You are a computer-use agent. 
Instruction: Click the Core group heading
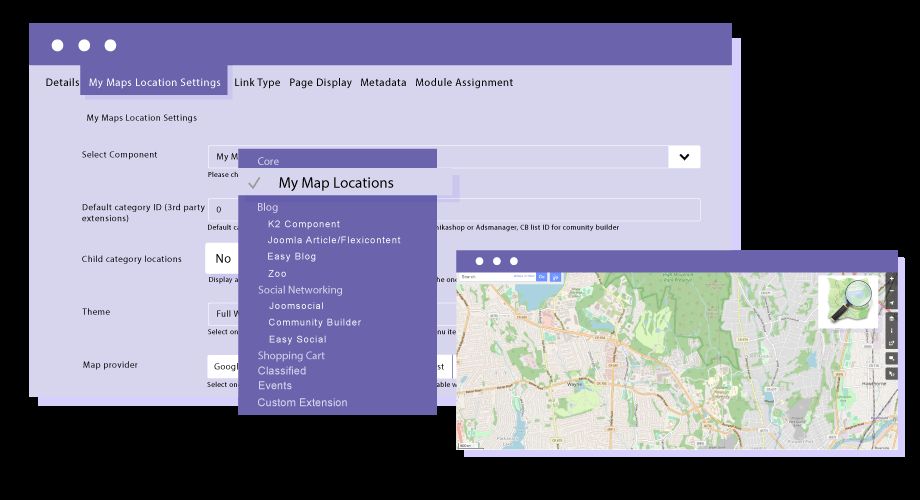pyautogui.click(x=268, y=161)
